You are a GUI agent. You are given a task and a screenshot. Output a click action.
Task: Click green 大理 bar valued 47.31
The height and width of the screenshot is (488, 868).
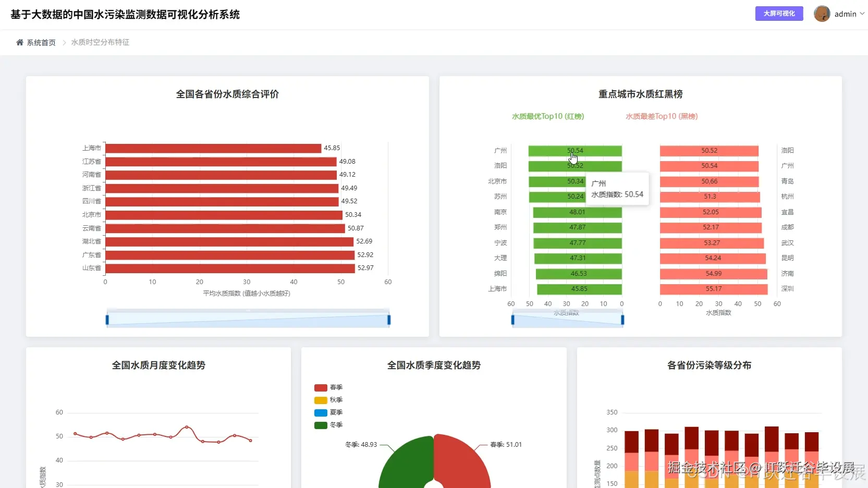coord(578,258)
